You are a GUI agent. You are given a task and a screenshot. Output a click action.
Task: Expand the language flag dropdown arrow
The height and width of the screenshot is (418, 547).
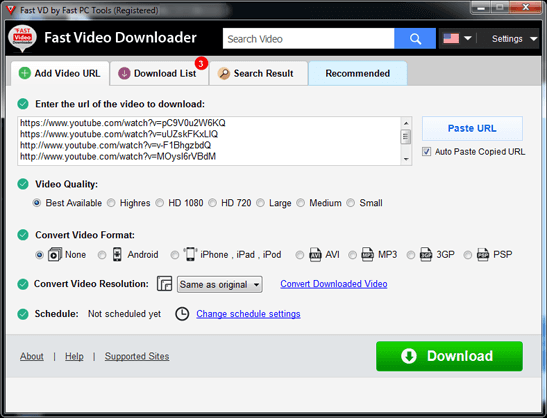pos(468,38)
